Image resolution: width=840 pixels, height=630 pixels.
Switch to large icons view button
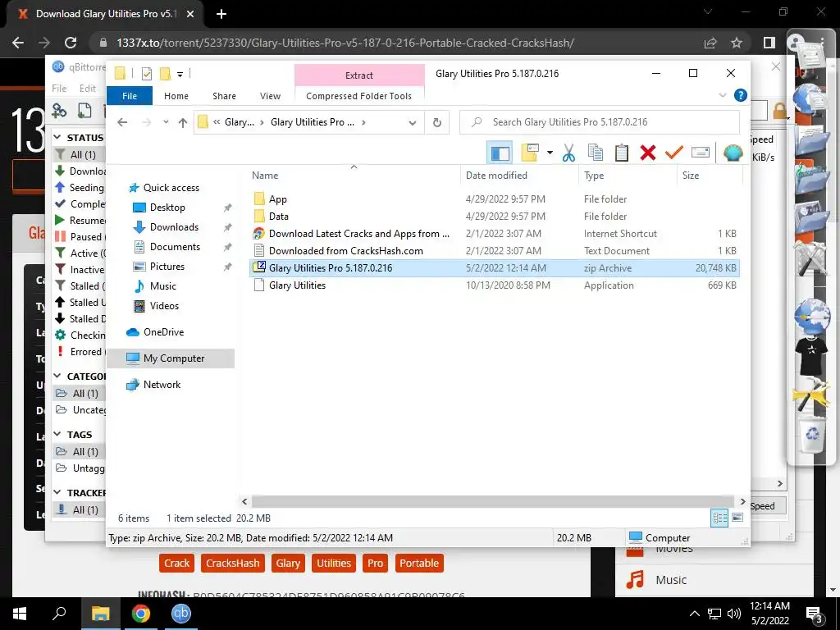coord(737,518)
